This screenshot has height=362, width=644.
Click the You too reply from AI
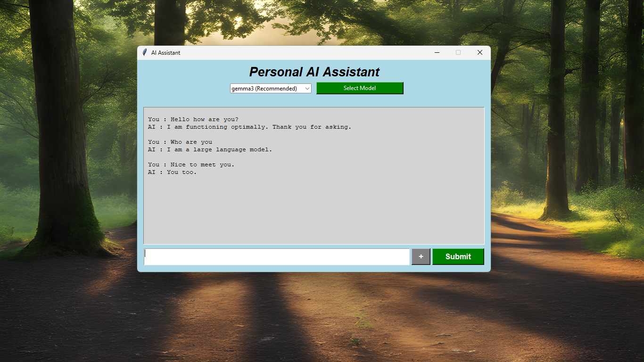173,172
